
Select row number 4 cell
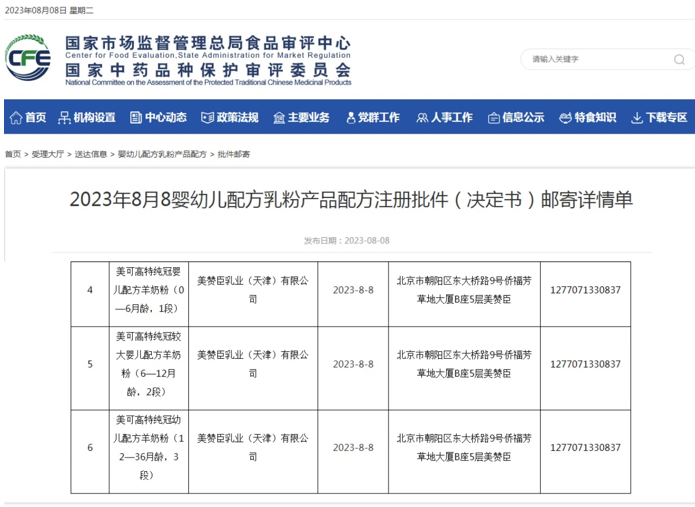[90, 294]
